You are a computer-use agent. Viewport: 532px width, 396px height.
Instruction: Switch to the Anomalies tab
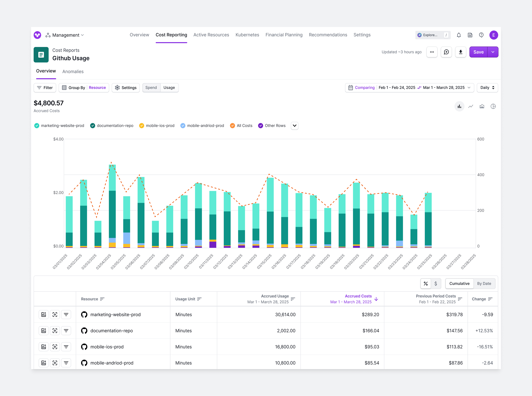(x=73, y=71)
